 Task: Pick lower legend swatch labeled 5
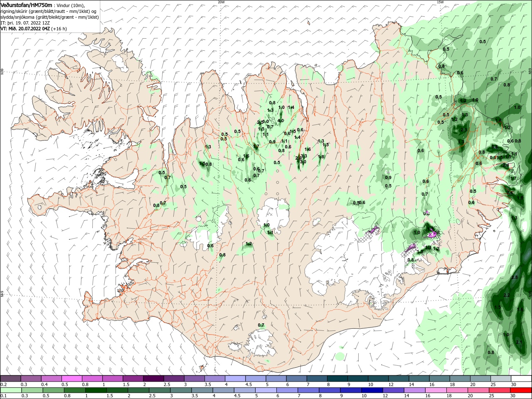coord(266,390)
